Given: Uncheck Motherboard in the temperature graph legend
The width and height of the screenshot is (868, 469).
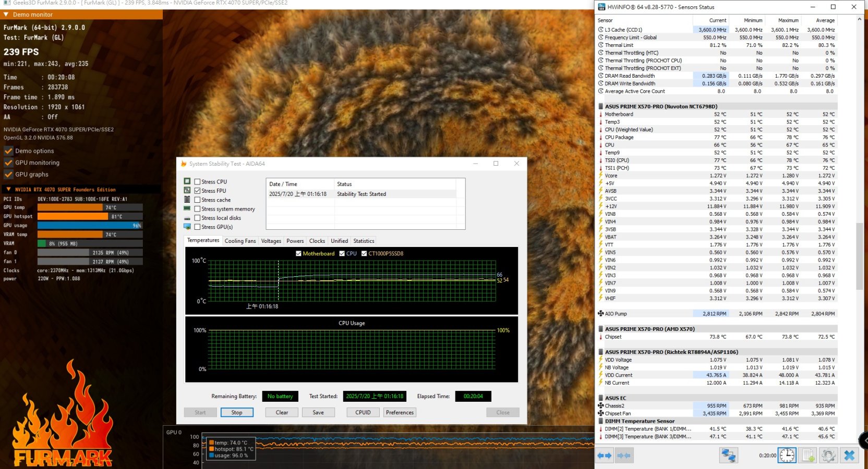Looking at the screenshot, I should tap(298, 254).
